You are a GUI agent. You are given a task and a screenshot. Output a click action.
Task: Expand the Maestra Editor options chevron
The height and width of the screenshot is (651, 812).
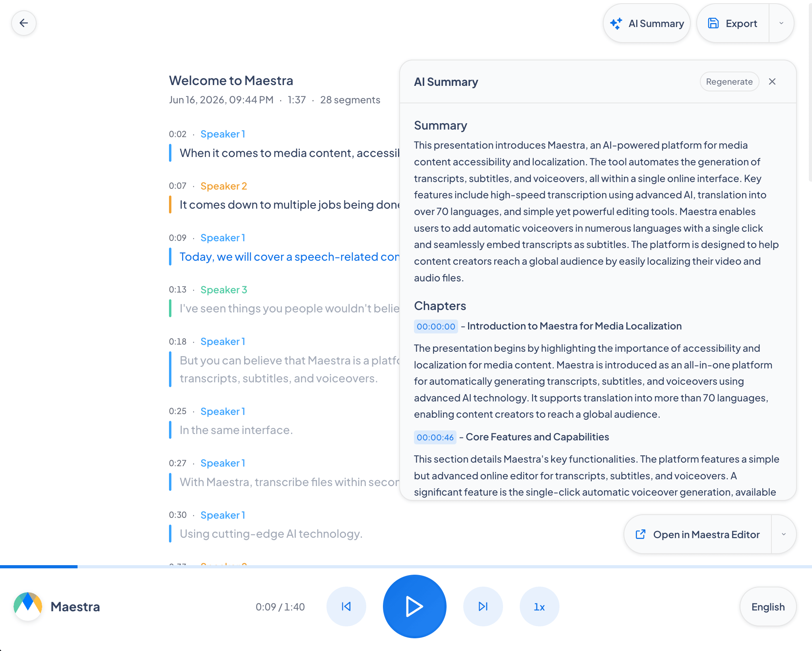784,535
